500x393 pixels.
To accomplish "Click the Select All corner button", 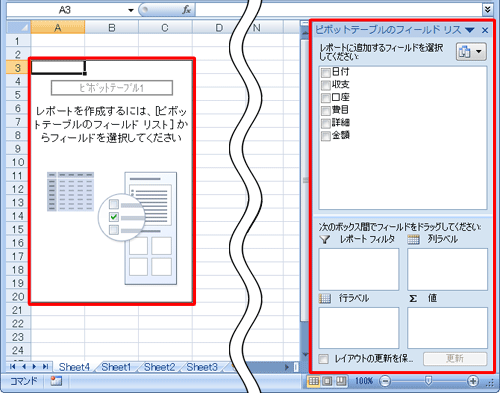I will tap(19, 28).
